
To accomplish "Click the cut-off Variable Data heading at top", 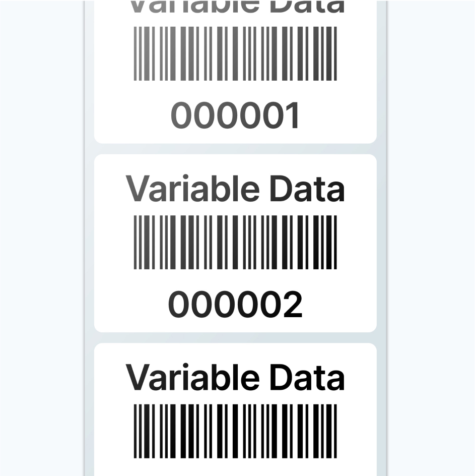I will (x=235, y=6).
